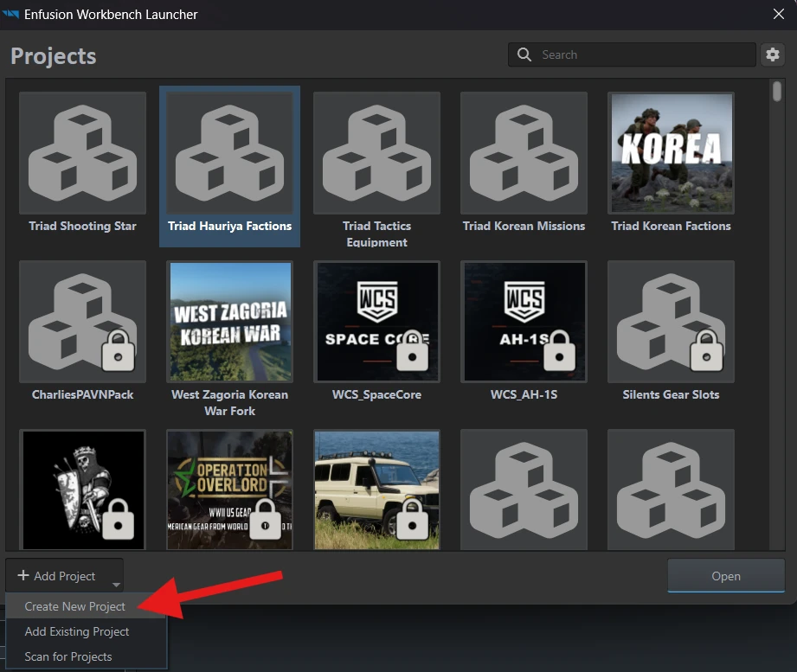Image resolution: width=797 pixels, height=672 pixels.
Task: Select Triad Korean Missions project icon
Action: [524, 153]
